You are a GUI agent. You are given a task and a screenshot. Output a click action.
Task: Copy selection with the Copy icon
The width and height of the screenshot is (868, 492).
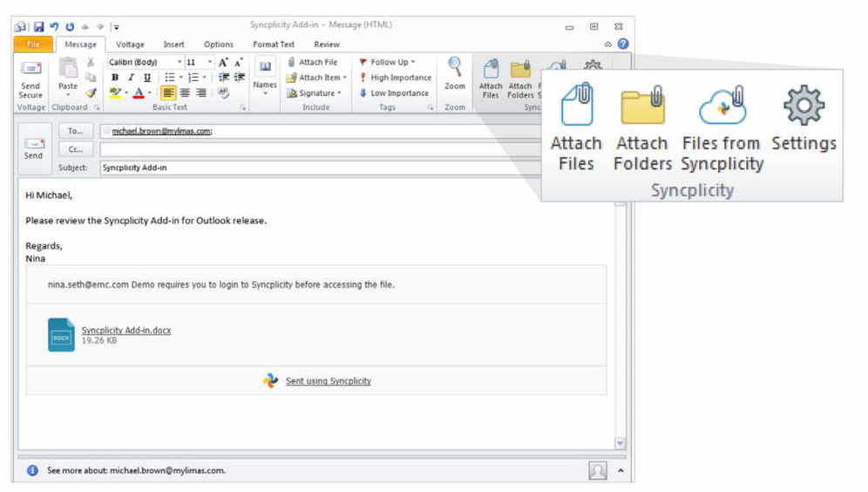click(x=91, y=78)
